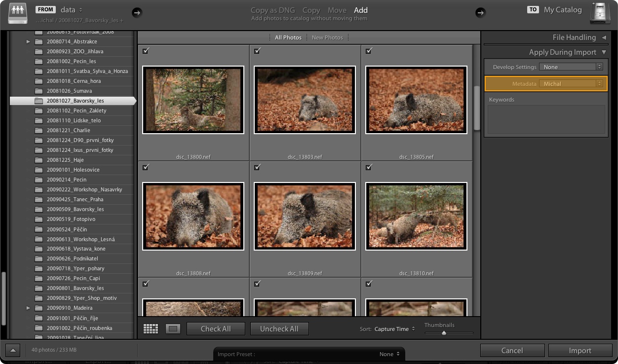Select thumbnail dsc_13808.nef

(193, 217)
